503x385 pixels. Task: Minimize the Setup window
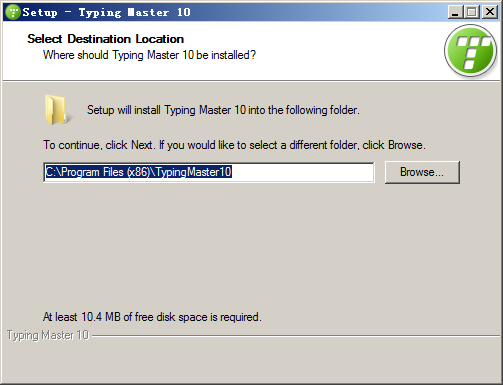pyautogui.click(x=455, y=12)
